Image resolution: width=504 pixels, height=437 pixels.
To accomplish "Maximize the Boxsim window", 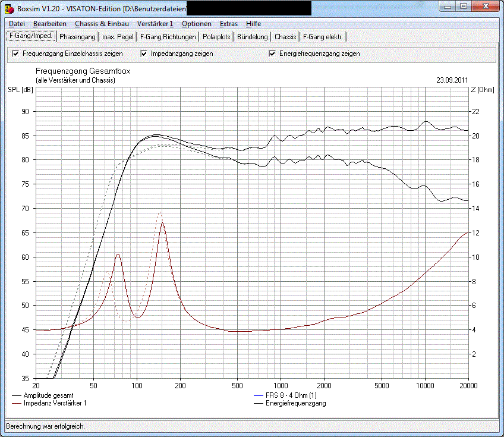I will [464, 7].
